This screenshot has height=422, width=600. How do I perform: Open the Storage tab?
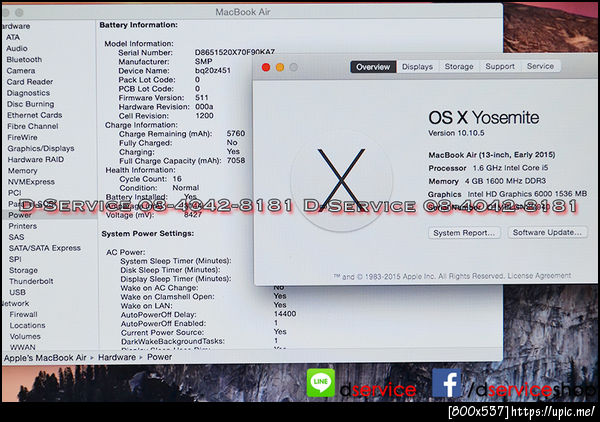[x=459, y=67]
